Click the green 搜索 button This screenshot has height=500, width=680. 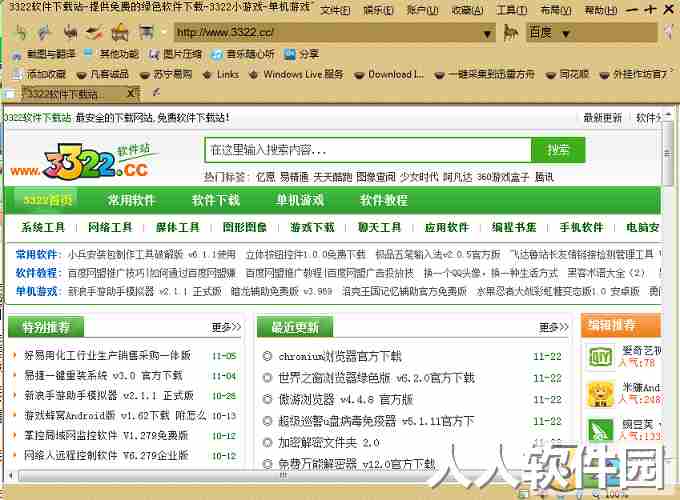coord(558,150)
